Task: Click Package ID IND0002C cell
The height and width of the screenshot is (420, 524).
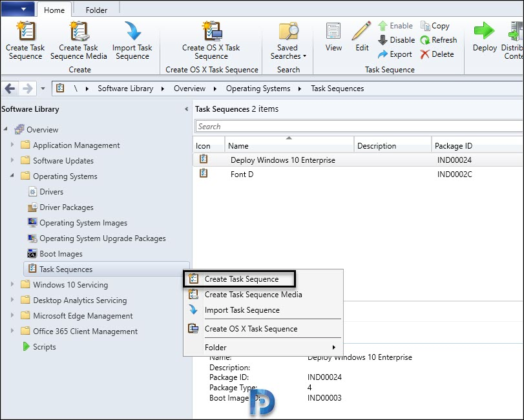Action: click(x=454, y=174)
